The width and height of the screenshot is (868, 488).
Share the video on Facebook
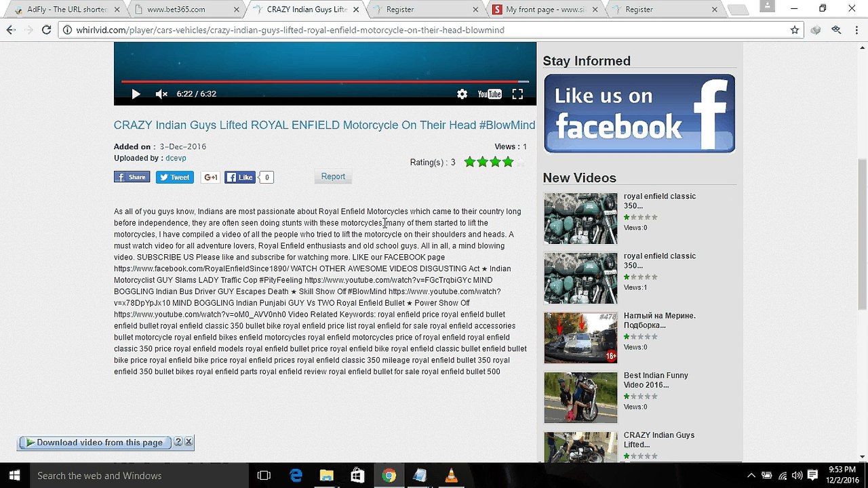tap(132, 178)
